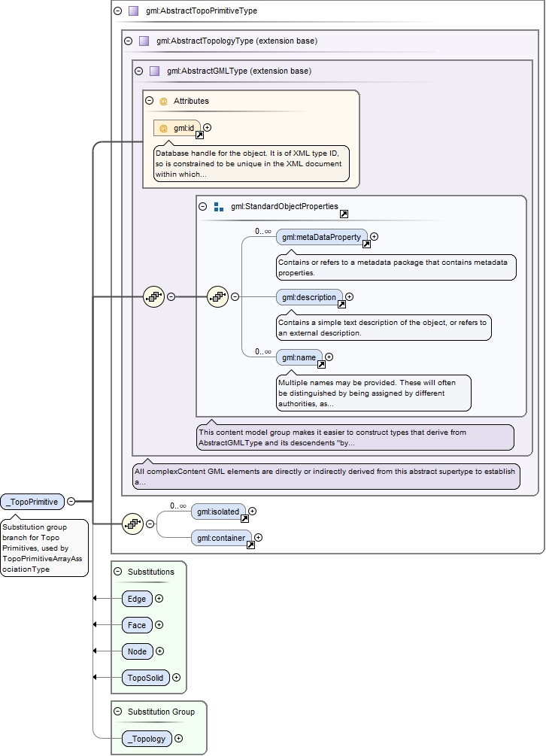
Task: Select the gml:name element
Action: (299, 358)
